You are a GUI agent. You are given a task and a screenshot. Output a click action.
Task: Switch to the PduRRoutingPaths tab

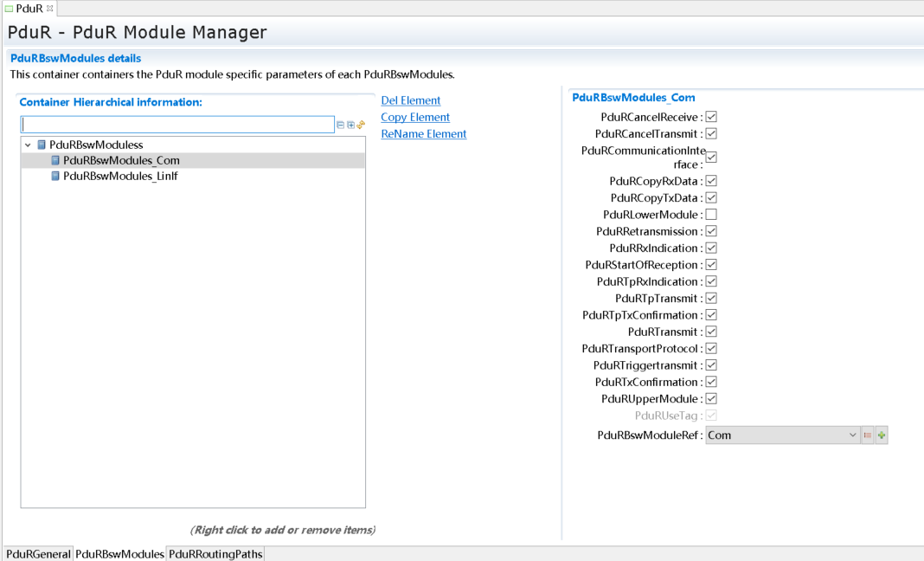(215, 554)
